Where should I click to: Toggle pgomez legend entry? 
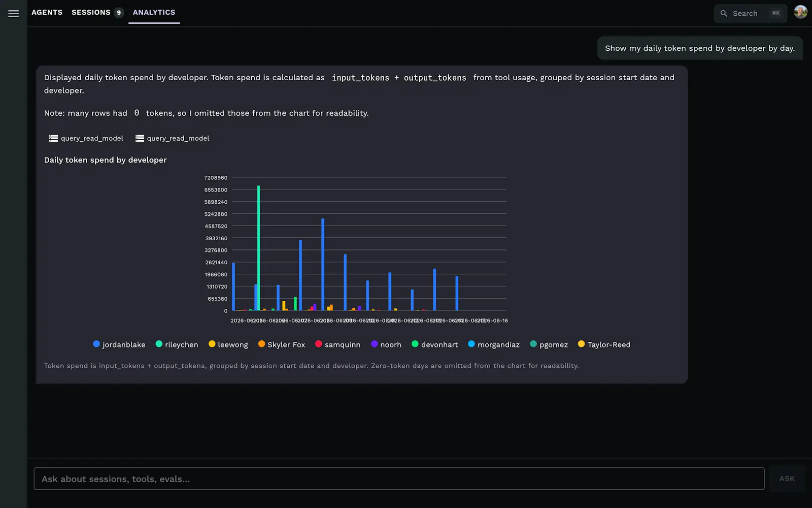(x=549, y=344)
